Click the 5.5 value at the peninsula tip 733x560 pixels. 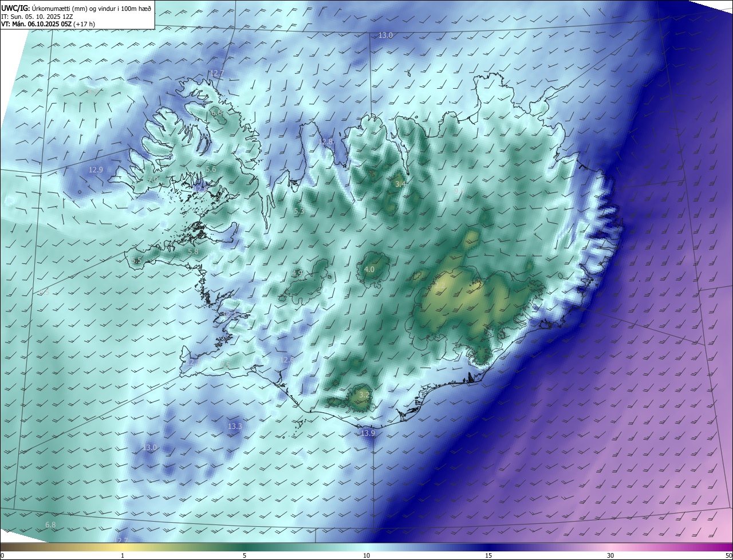click(x=136, y=261)
